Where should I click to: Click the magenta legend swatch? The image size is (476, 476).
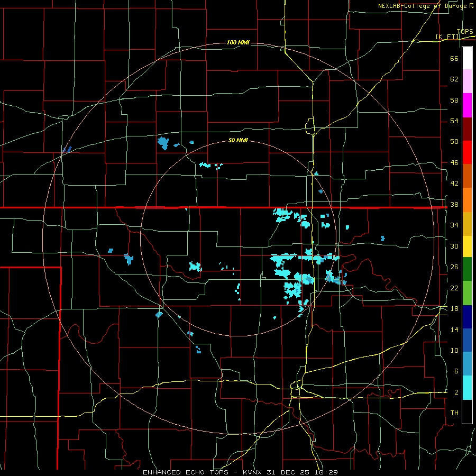(467, 105)
